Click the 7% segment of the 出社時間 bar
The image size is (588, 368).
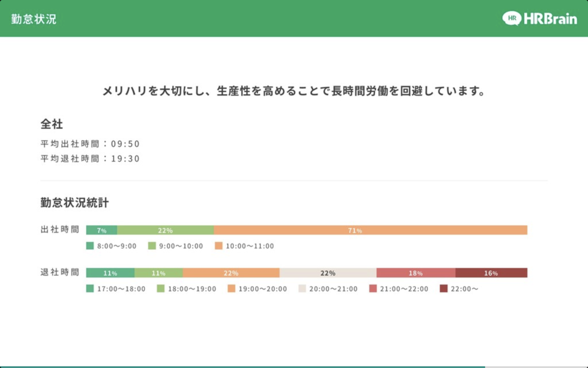101,230
